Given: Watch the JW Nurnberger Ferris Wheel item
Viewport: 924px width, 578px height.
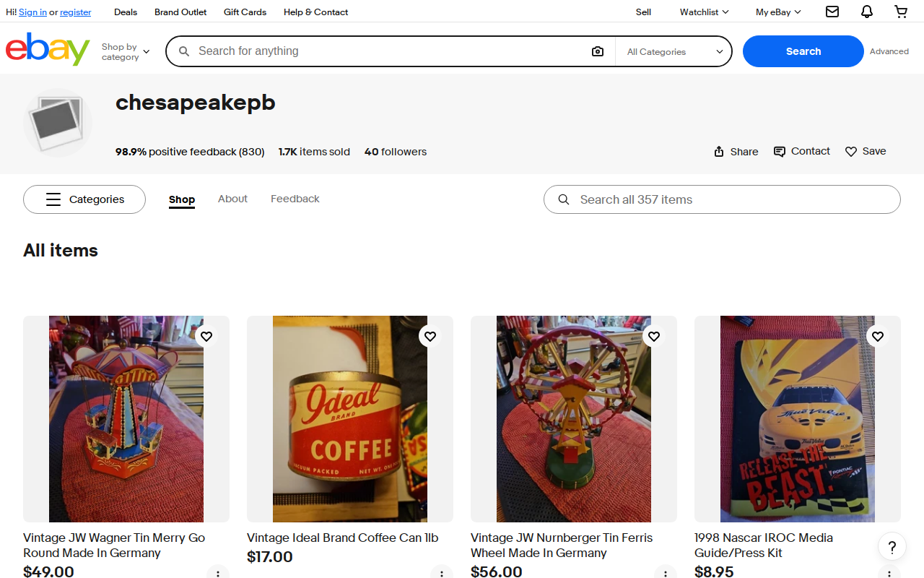Looking at the screenshot, I should (654, 337).
